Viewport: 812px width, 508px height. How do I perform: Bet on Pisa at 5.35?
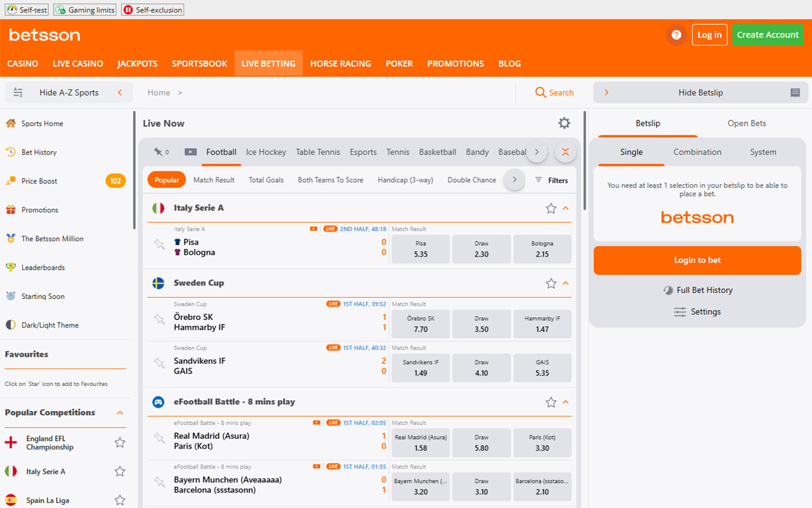click(421, 249)
